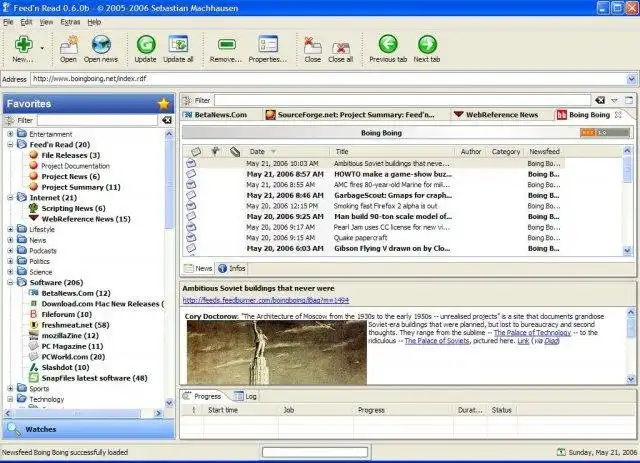This screenshot has width=640, height=463.
Task: Open the Help menu
Action: pos(94,22)
